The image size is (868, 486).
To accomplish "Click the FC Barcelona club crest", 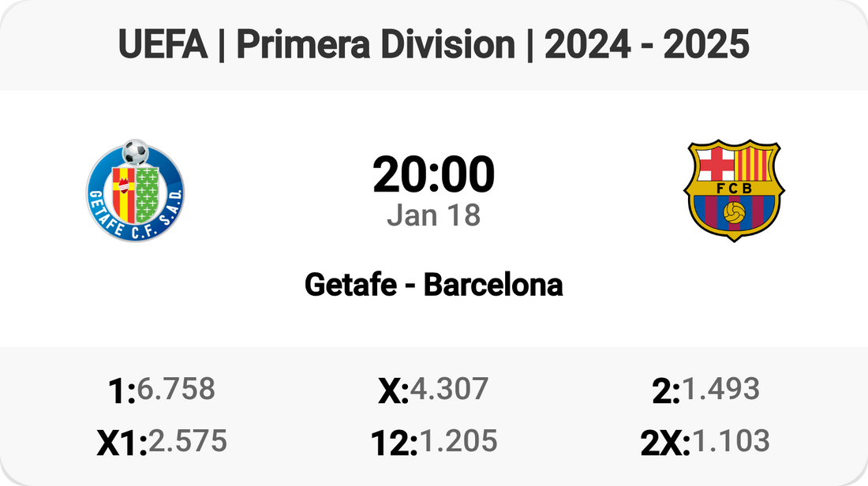I will tap(735, 190).
